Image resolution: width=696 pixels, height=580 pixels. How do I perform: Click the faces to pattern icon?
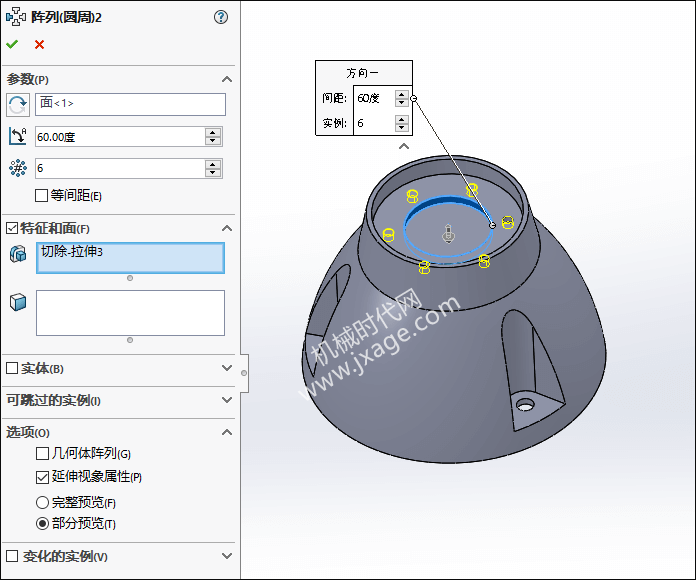click(x=18, y=302)
